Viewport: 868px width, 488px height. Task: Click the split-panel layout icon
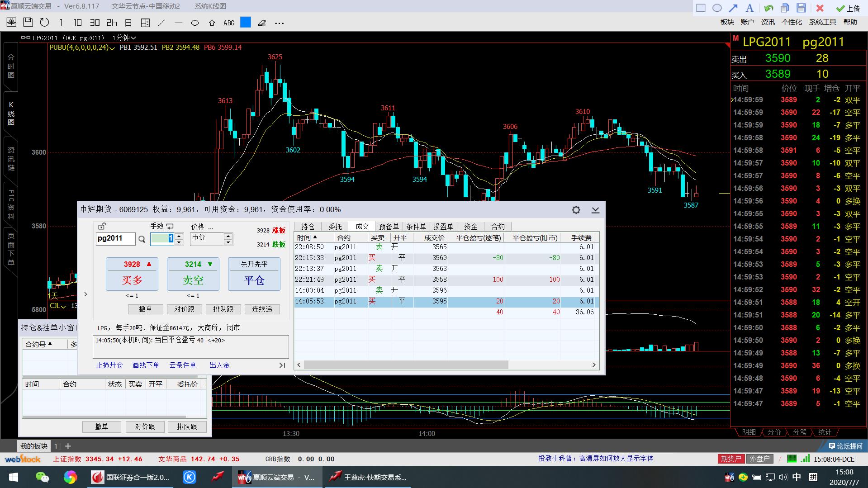[145, 22]
